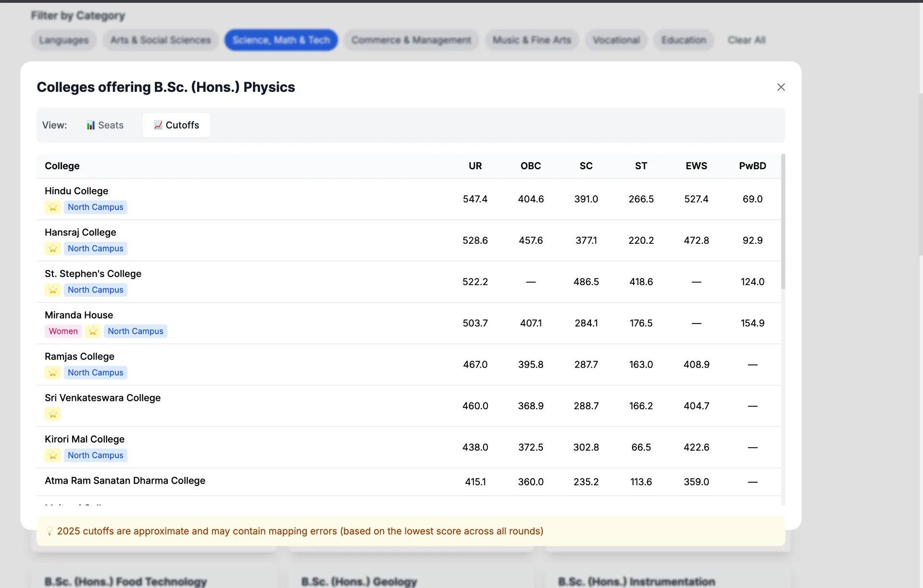Filter by Arts & Social Sciences category
This screenshot has height=588, width=923.
tap(161, 40)
